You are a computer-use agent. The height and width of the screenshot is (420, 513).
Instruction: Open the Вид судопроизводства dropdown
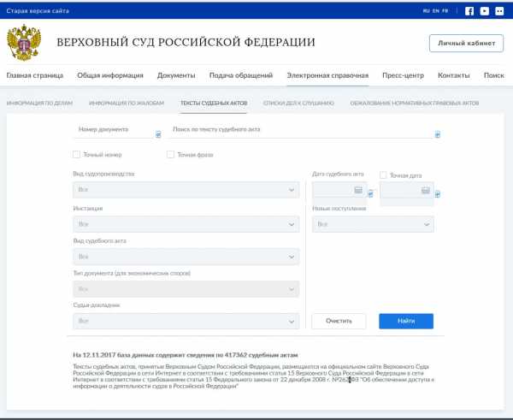click(x=186, y=190)
